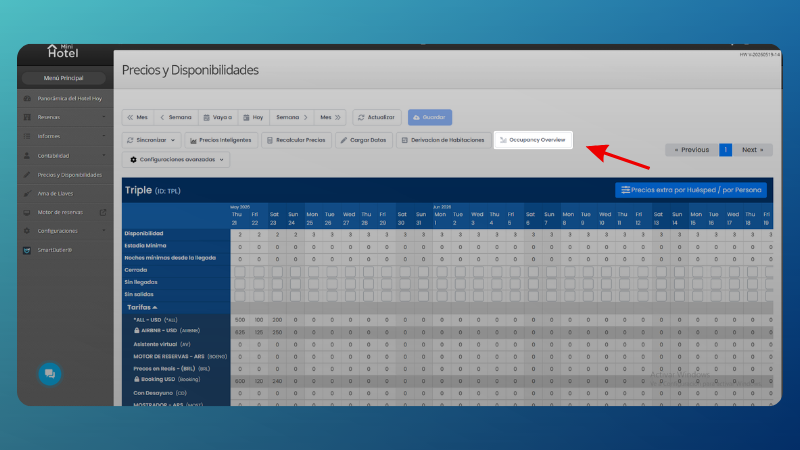Viewport: 800px width, 450px height.
Task: Click the 'Asistente virtual' rate row label
Action: [162, 344]
